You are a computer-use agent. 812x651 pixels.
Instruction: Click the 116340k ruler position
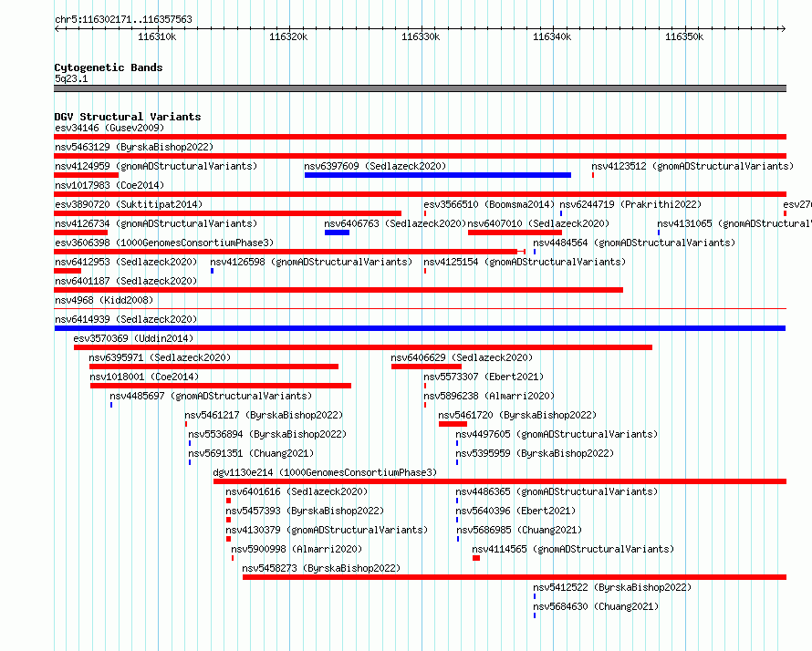552,36
